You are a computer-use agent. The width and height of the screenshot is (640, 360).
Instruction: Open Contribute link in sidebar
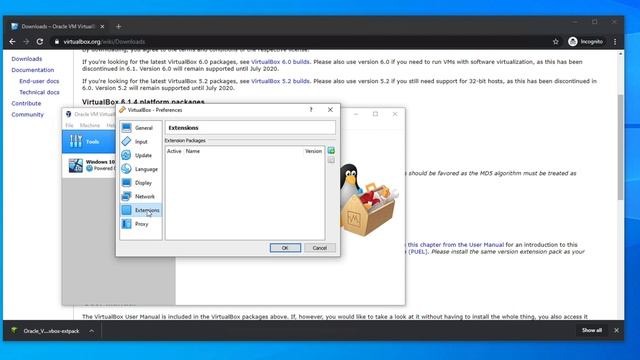click(26, 103)
